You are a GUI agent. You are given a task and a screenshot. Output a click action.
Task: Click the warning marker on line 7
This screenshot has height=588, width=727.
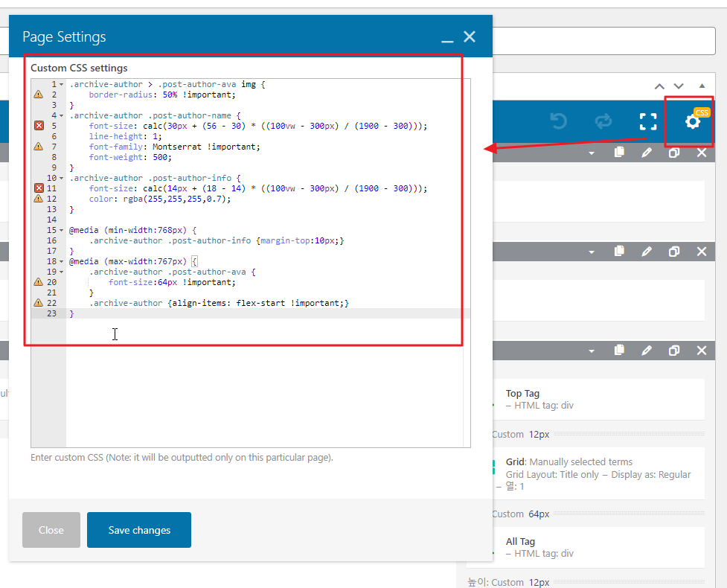pos(39,147)
